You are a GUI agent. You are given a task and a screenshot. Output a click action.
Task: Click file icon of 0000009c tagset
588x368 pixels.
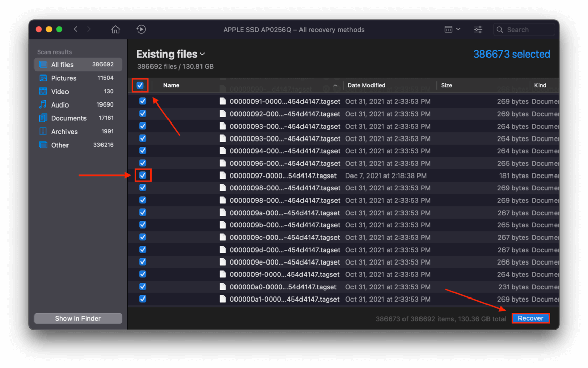(x=223, y=237)
